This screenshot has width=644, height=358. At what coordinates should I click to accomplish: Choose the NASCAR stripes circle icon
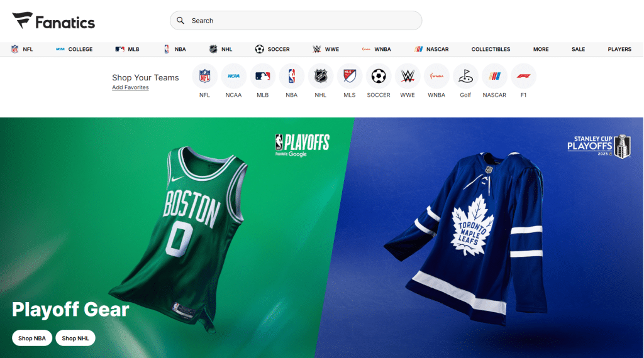(494, 77)
